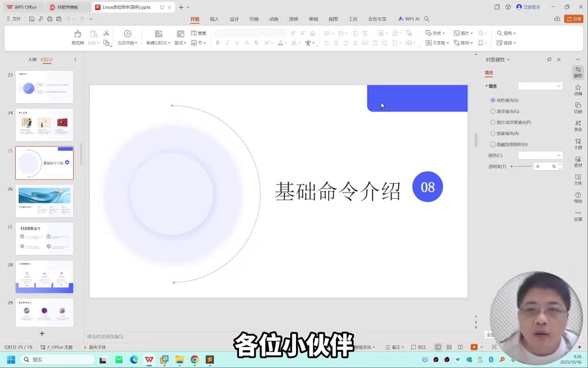588x368 pixels.
Task: Open the 美化 (Beautify) sidebar icon
Action: click(578, 126)
